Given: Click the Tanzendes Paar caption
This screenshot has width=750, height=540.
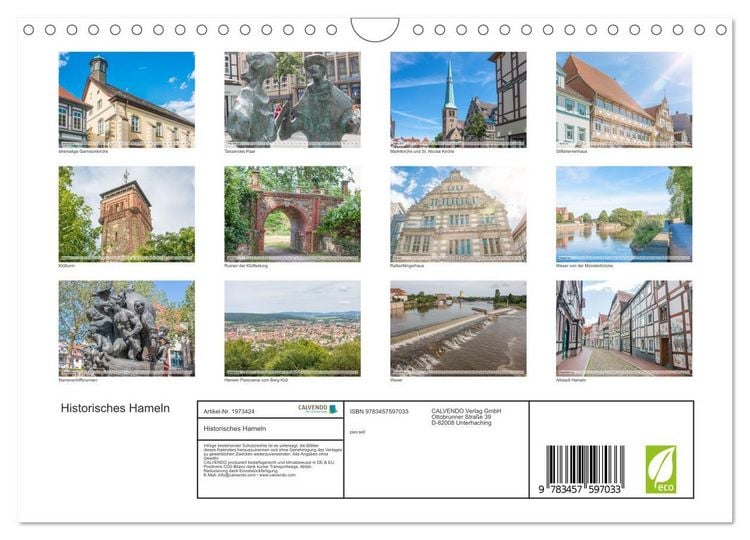Looking at the screenshot, I should tap(240, 151).
